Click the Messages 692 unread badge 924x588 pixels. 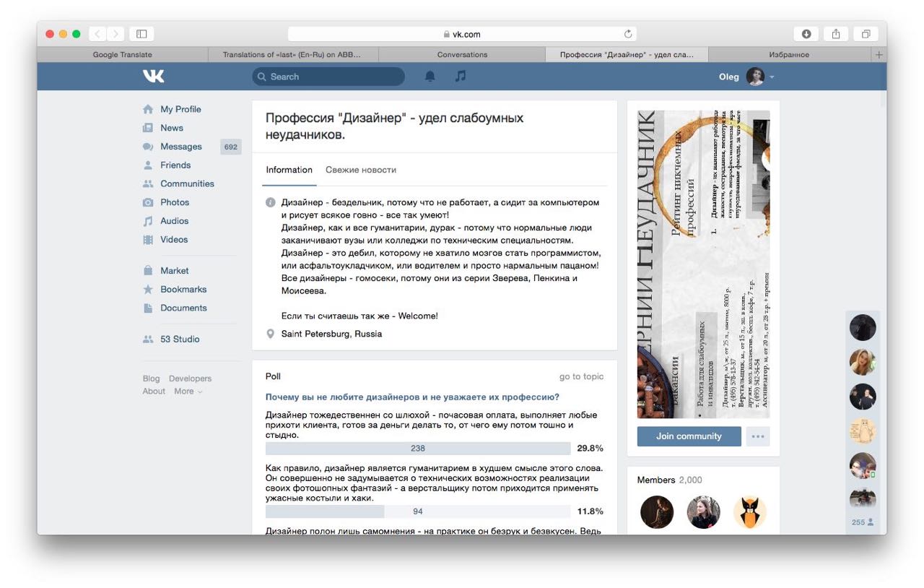(231, 147)
